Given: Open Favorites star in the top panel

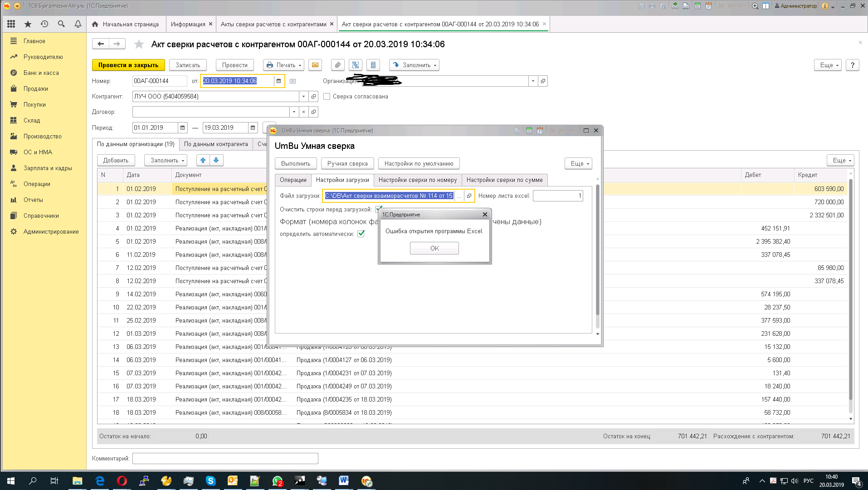Looking at the screenshot, I should [28, 24].
